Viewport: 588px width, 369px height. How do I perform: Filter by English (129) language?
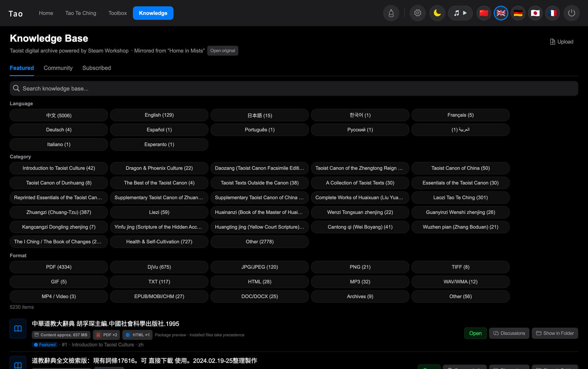(159, 115)
